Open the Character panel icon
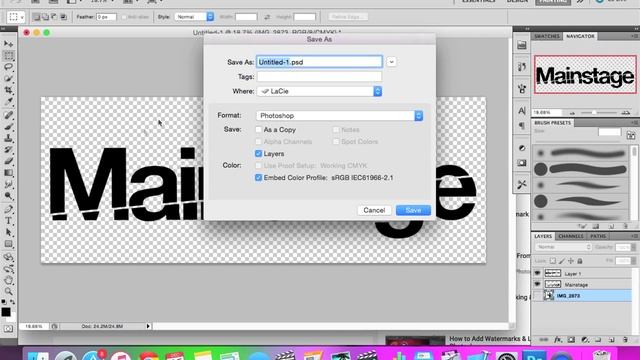 click(522, 110)
